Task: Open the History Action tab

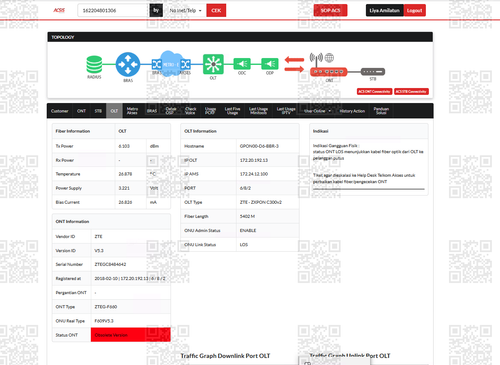Action: [x=352, y=111]
